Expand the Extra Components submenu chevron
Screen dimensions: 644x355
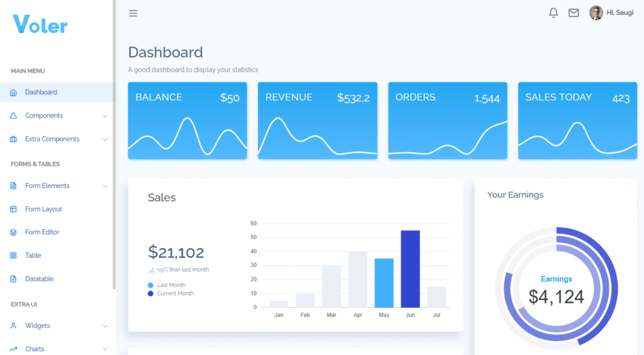pos(105,139)
